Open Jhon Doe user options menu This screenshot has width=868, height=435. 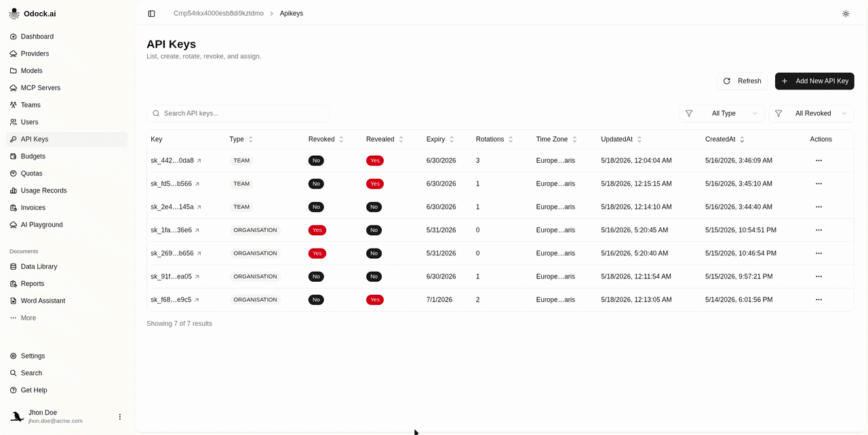pos(120,417)
